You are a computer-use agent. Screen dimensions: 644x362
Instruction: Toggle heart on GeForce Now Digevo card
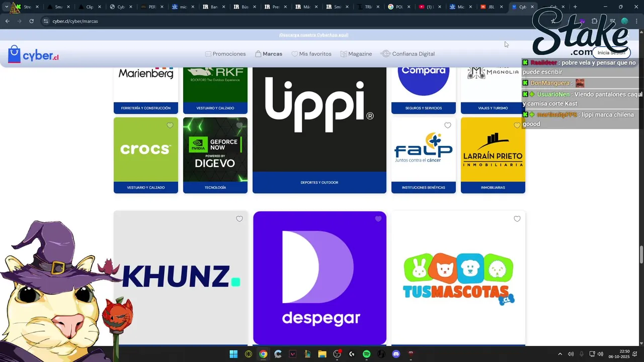click(x=239, y=126)
